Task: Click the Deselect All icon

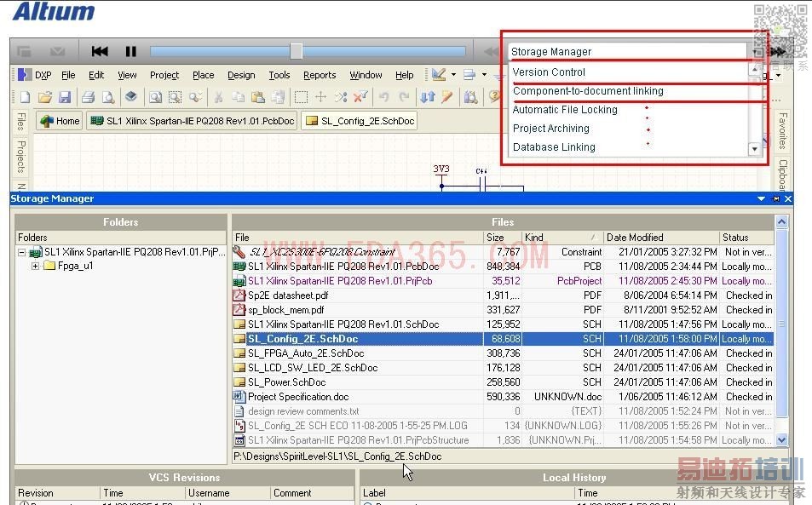Action: point(340,97)
